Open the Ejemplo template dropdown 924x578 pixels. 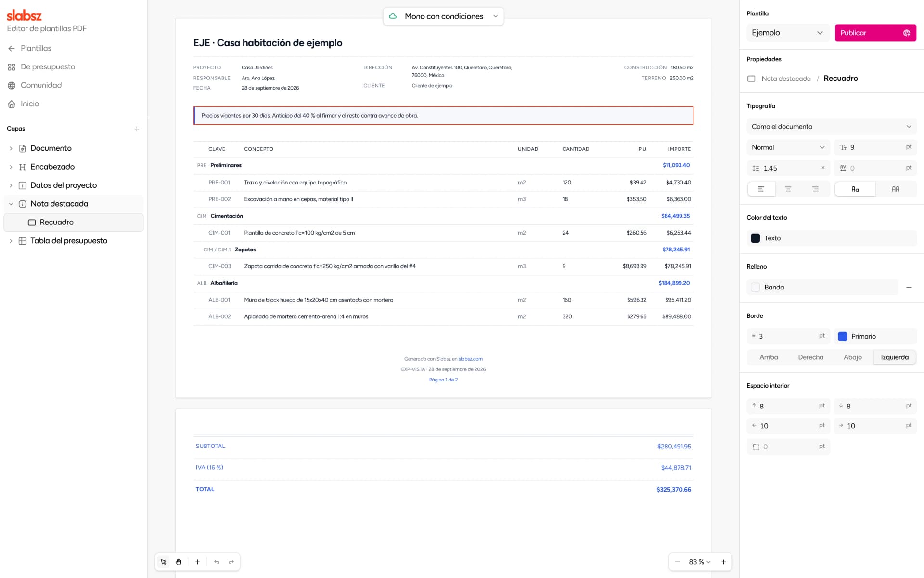tap(787, 33)
